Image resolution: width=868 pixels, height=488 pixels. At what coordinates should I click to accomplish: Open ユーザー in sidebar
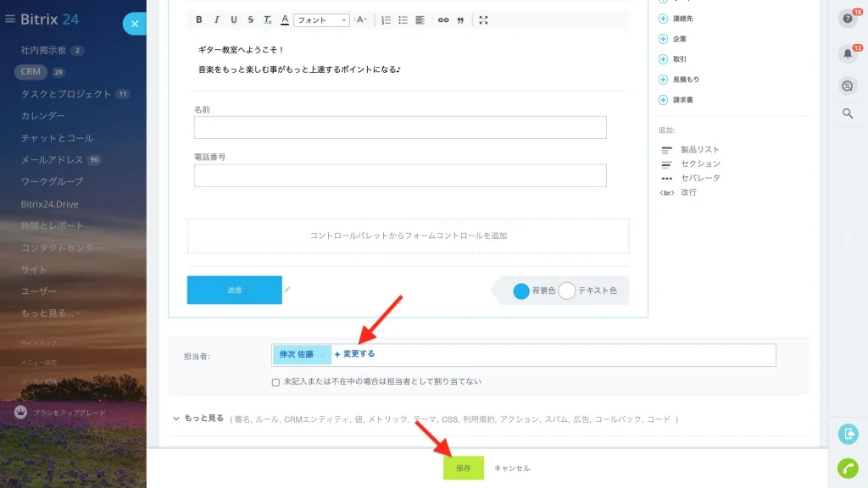39,291
